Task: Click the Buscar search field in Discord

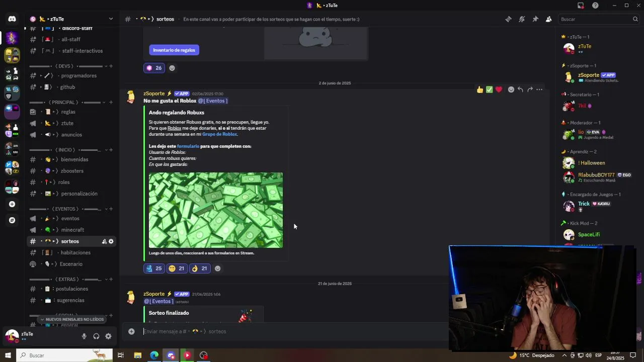Action: [598, 19]
